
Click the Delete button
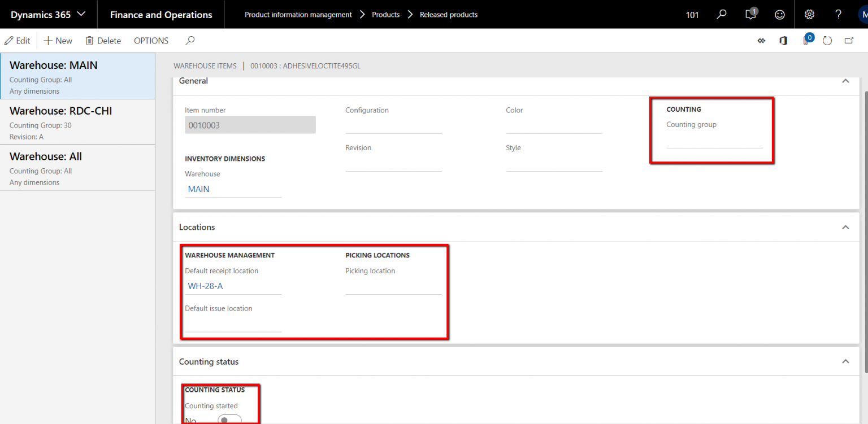[103, 41]
